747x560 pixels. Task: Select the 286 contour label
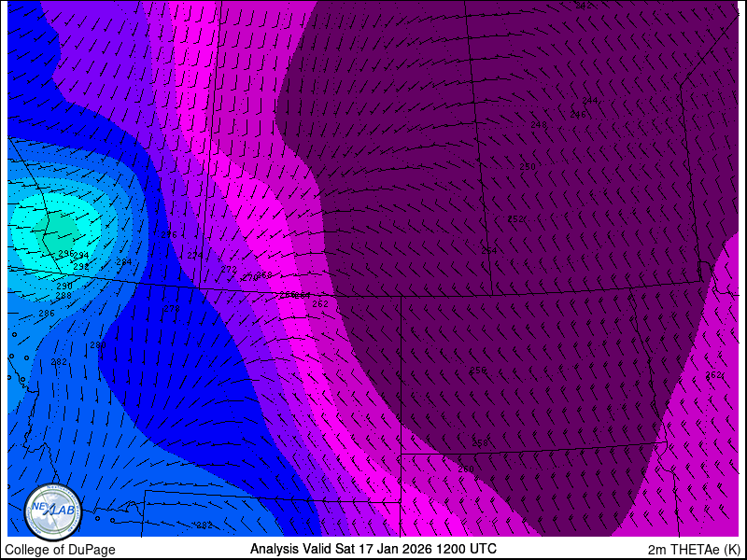(x=47, y=314)
